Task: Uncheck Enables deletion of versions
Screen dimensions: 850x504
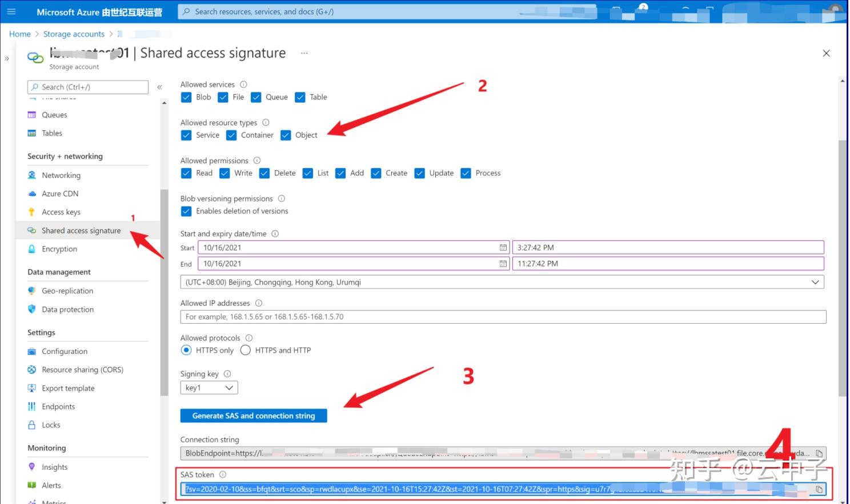Action: click(186, 211)
